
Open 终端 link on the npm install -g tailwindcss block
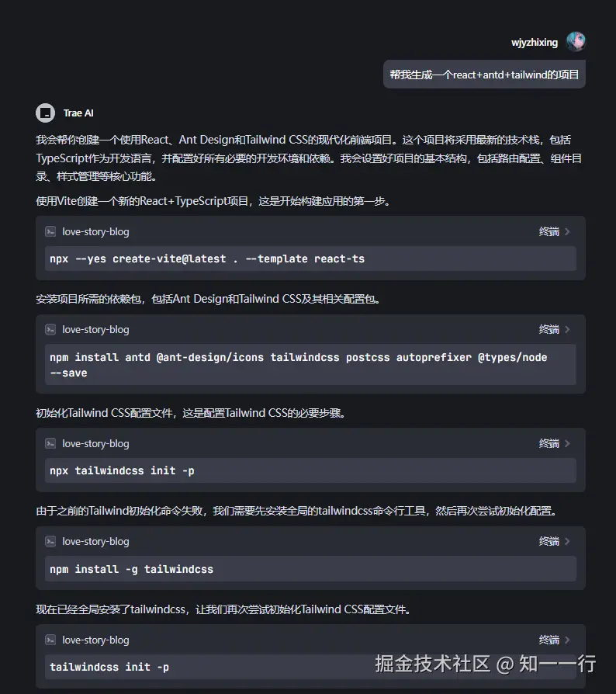(549, 541)
